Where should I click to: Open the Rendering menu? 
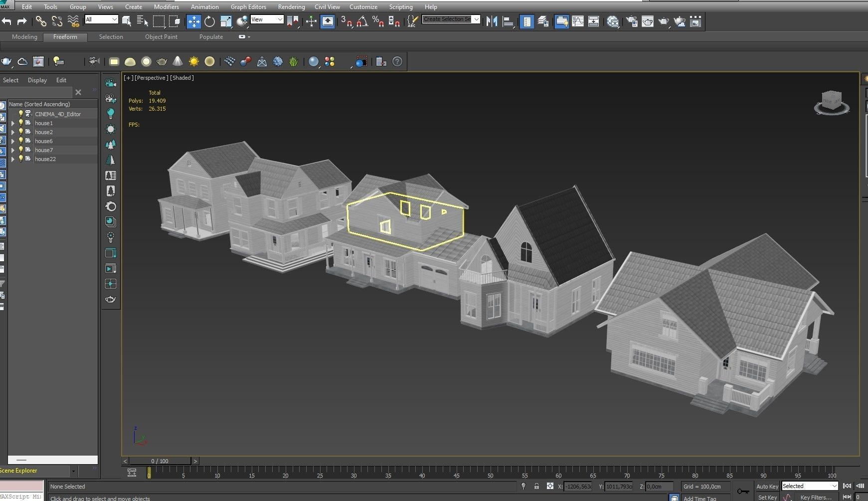pyautogui.click(x=291, y=7)
